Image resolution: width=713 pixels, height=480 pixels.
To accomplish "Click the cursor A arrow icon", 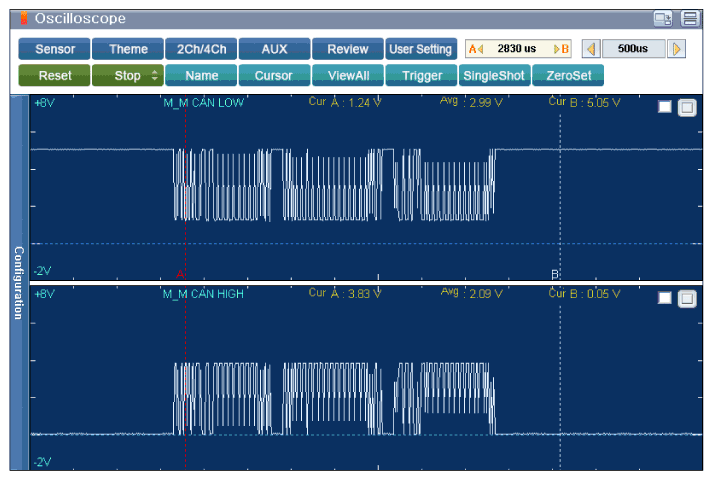I will pos(475,49).
